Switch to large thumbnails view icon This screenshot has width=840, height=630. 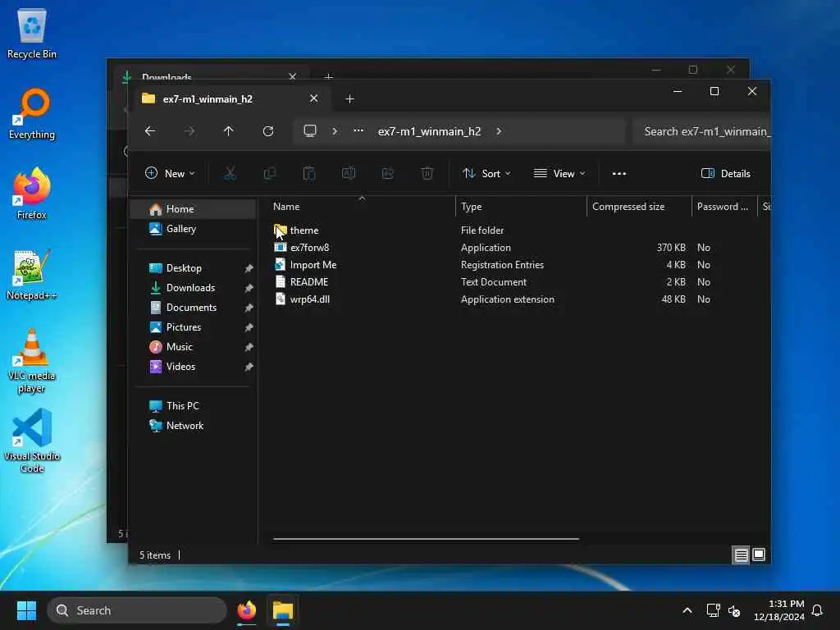(x=759, y=555)
